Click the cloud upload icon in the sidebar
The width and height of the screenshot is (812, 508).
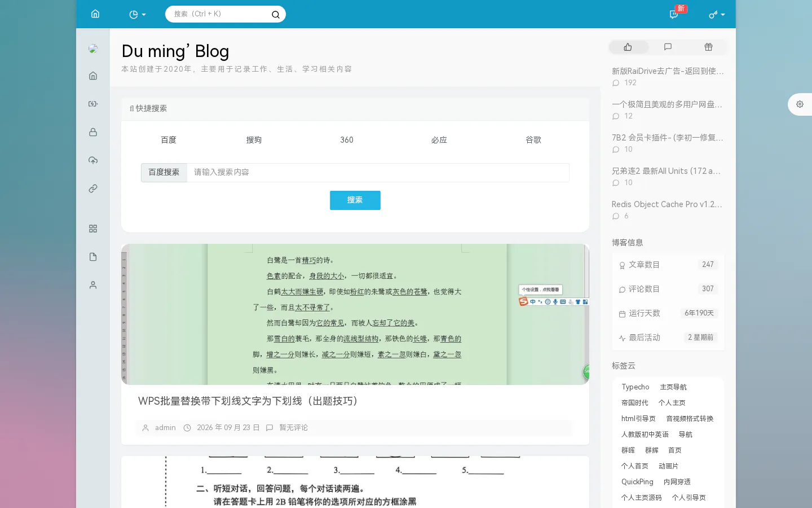[93, 160]
